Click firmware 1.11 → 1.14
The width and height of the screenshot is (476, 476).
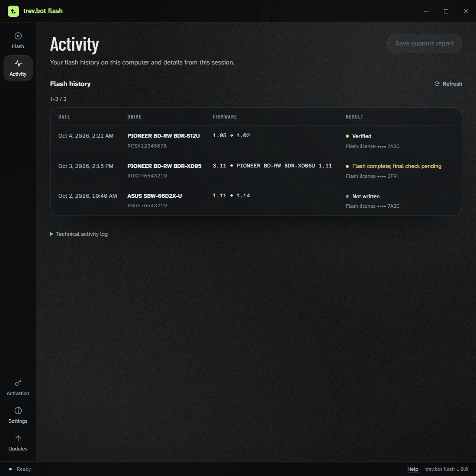pos(232,196)
